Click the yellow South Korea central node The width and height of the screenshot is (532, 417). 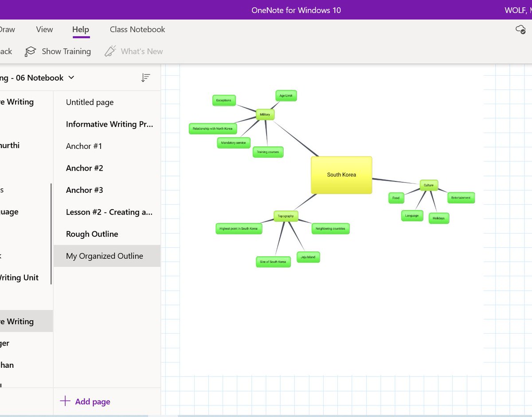pos(341,175)
